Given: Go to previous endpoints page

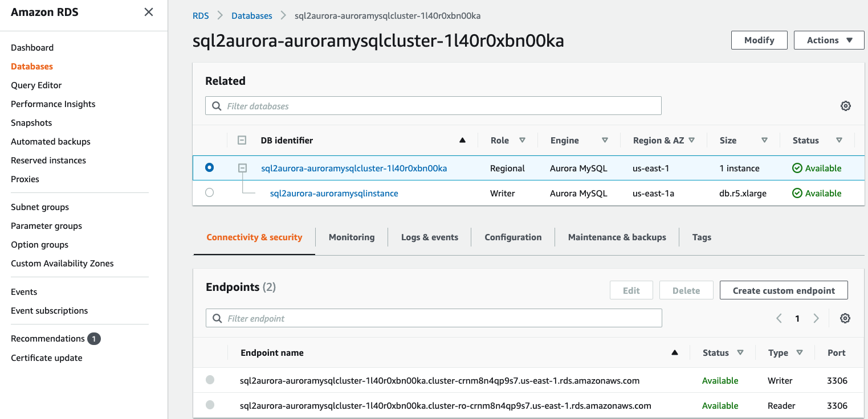Looking at the screenshot, I should click(x=779, y=318).
